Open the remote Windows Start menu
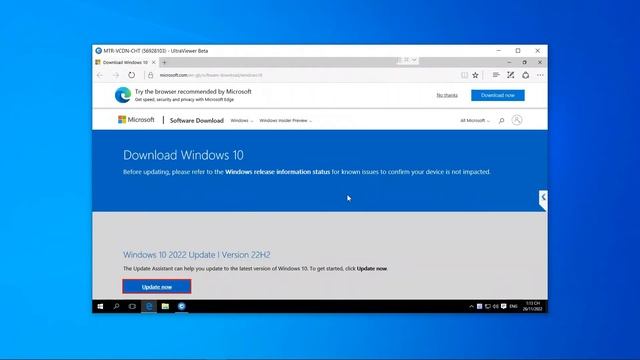Screen dimensions: 640x360 [100, 306]
